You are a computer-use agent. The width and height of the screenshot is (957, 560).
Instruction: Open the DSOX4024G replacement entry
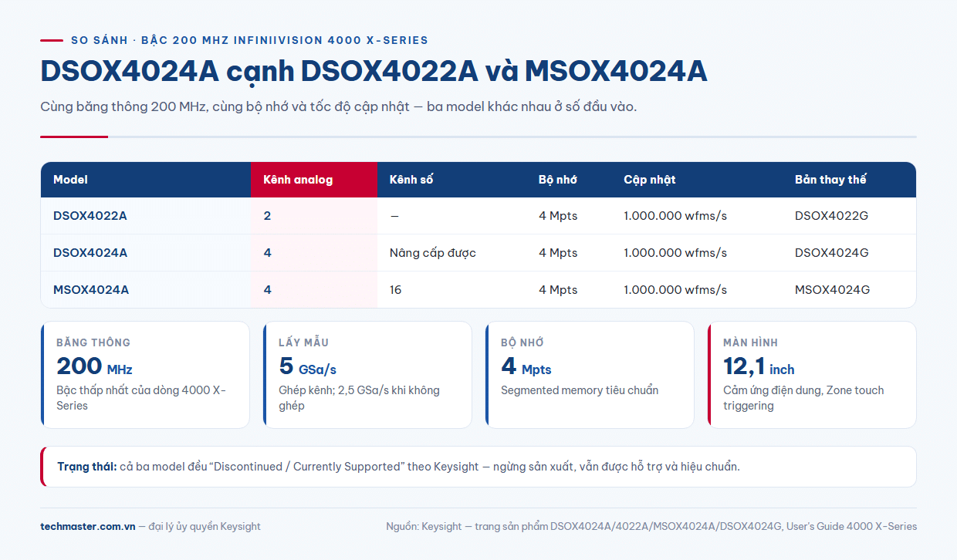click(832, 253)
